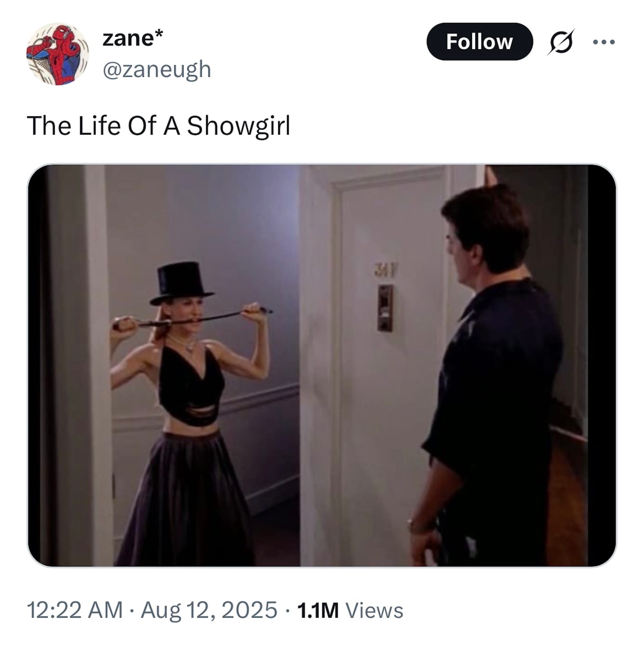Click the word Views beside 1.1M
This screenshot has height=646, width=644.
pyautogui.click(x=374, y=610)
